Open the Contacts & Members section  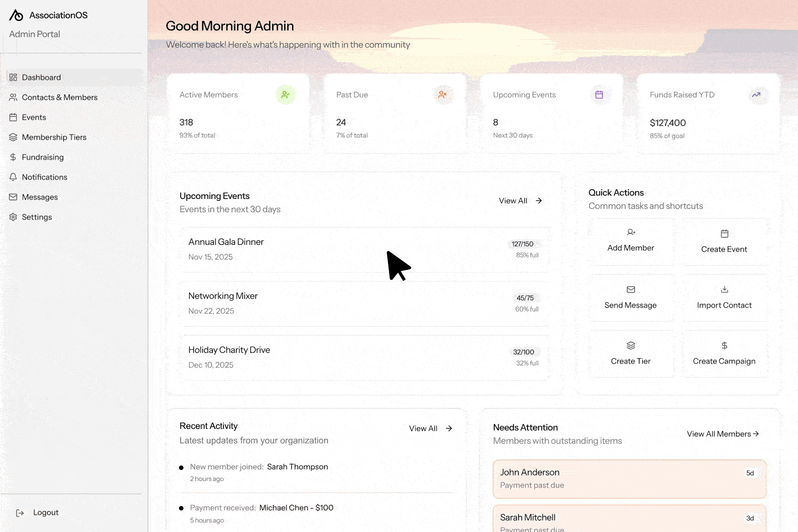[59, 97]
